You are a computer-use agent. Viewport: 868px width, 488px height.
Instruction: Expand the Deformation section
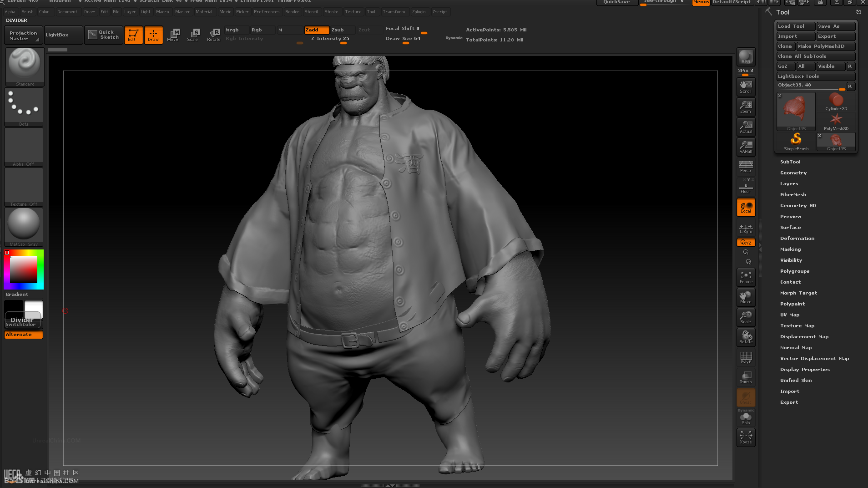tap(797, 238)
